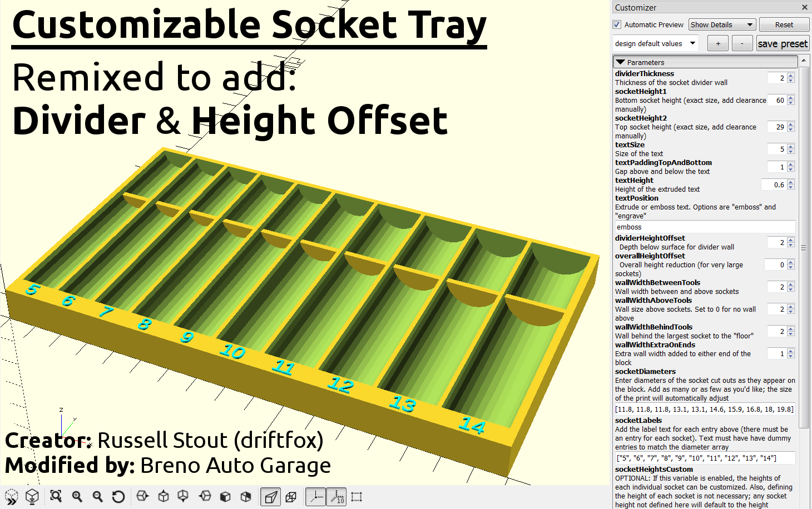Click the Customizer panel vertical scrollbar
The width and height of the screenshot is (812, 509).
[804, 247]
